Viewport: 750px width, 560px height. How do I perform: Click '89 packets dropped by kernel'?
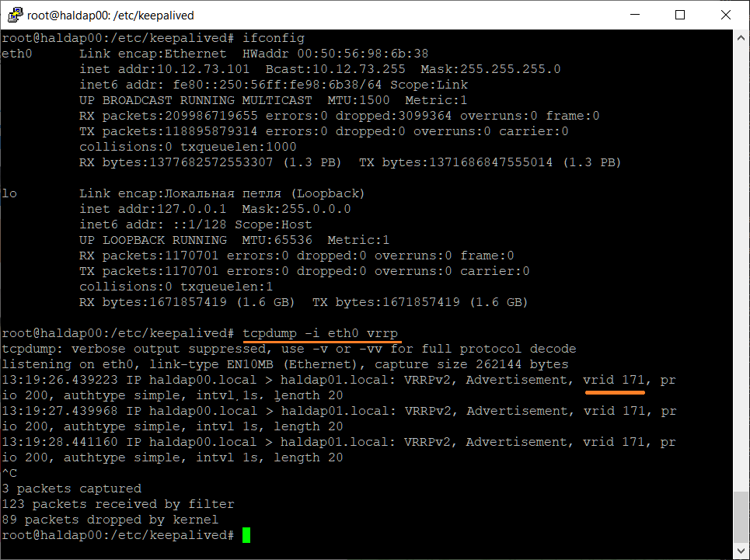pos(110,520)
